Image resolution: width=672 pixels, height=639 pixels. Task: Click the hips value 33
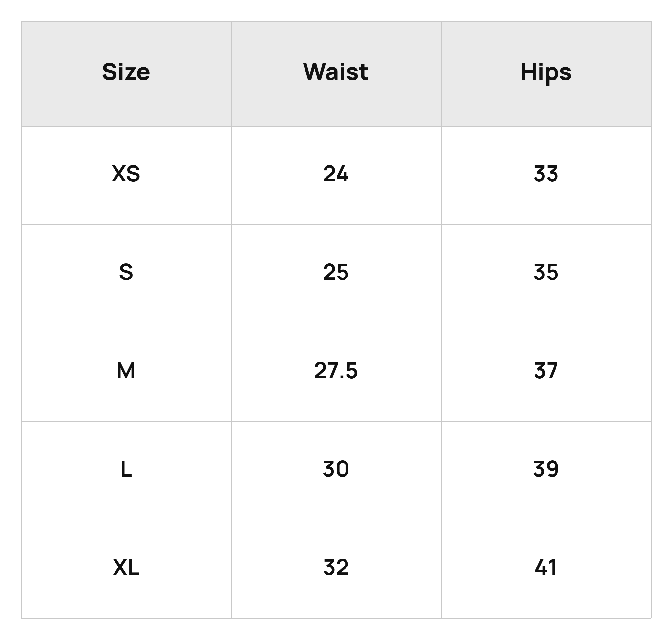tap(546, 174)
